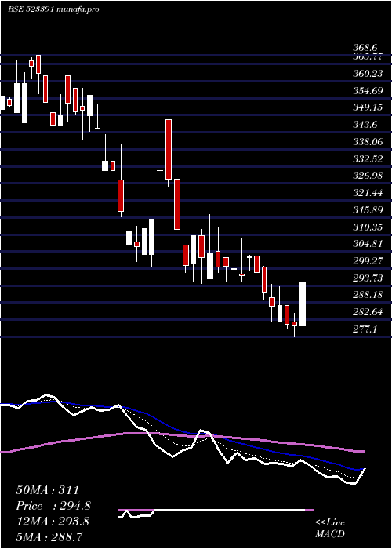The width and height of the screenshot is (392, 549).
Task: Click the 282.64 price axis label
Action: [x=368, y=312]
